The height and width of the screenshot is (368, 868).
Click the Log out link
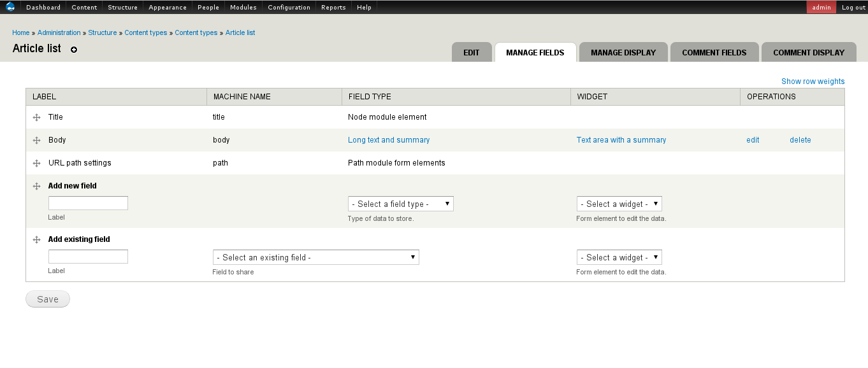(853, 7)
